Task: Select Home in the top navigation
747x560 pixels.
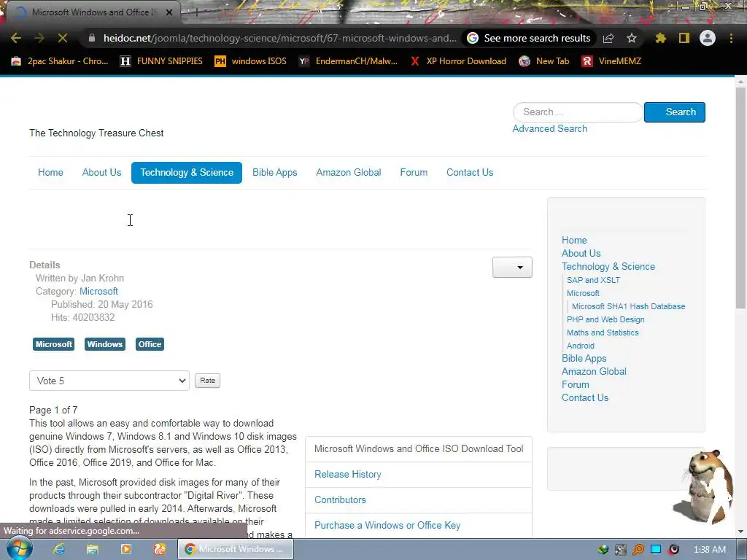Action: [x=50, y=172]
